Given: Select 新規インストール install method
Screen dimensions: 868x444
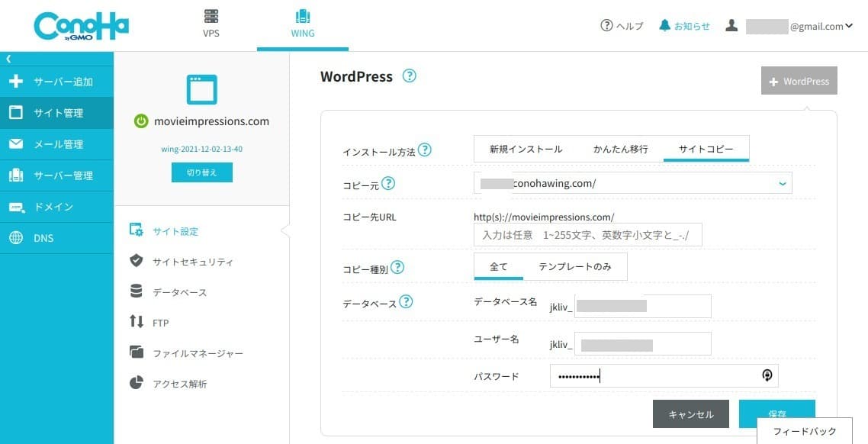Looking at the screenshot, I should pyautogui.click(x=526, y=149).
